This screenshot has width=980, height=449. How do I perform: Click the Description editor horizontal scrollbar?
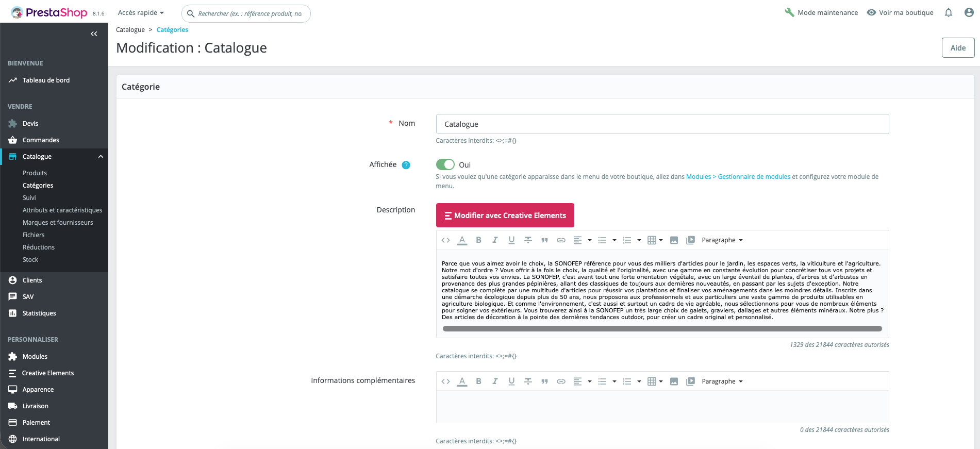point(662,328)
